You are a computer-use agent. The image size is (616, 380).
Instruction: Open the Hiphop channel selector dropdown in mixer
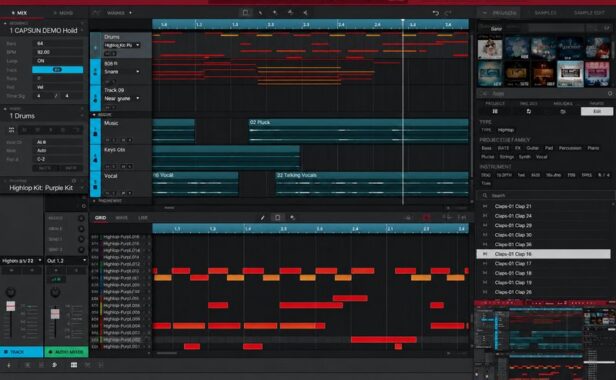click(x=22, y=261)
